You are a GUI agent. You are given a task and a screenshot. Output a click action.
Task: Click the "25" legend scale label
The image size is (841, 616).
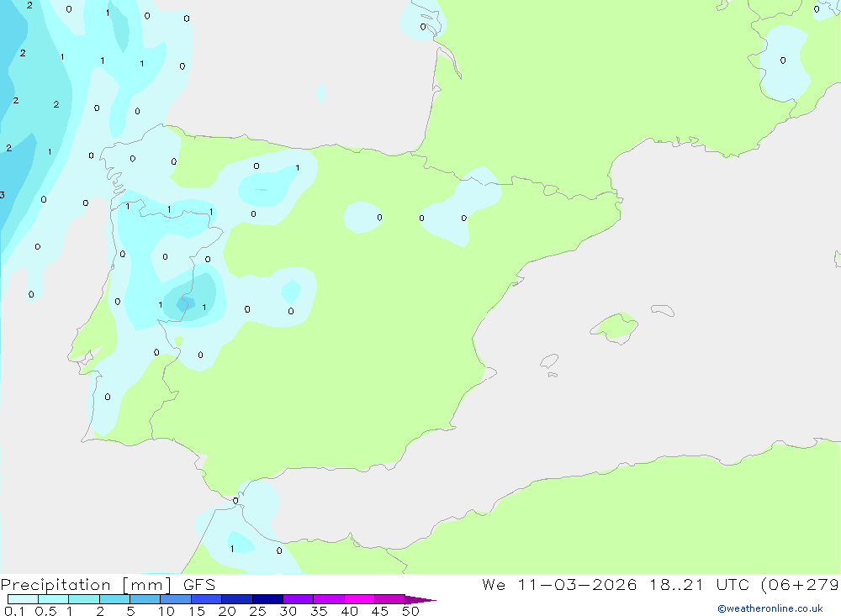click(257, 611)
